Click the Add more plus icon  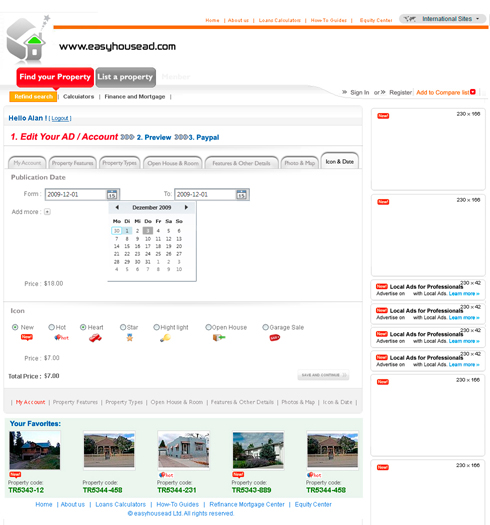[x=47, y=212]
